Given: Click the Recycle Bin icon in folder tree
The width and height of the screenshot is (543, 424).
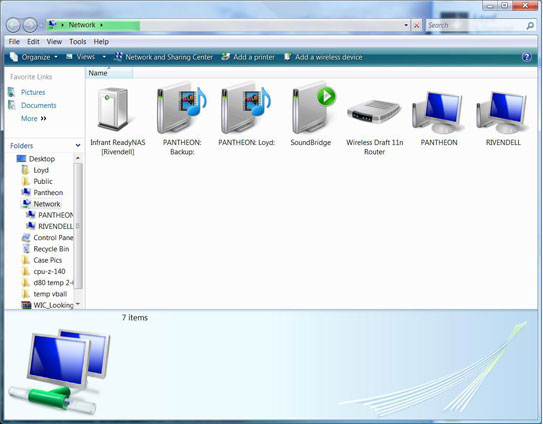Looking at the screenshot, I should (x=26, y=249).
